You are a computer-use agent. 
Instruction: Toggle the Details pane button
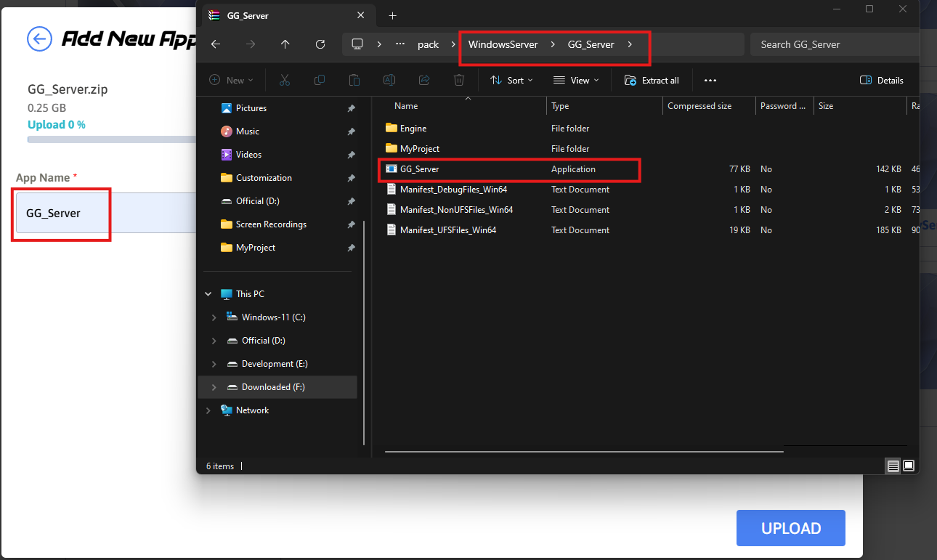click(882, 80)
